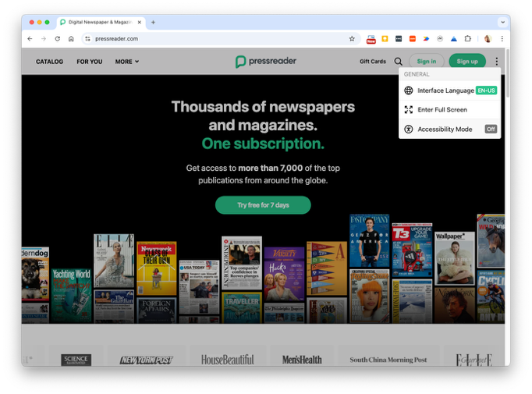Expand the tab search chevron
Viewport: 532px width, 394px height.
click(x=502, y=22)
